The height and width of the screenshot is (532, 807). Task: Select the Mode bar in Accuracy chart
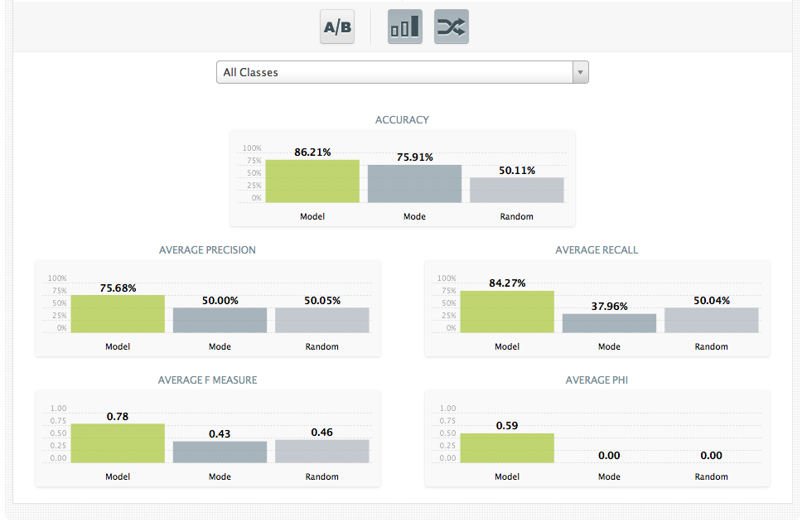(414, 184)
